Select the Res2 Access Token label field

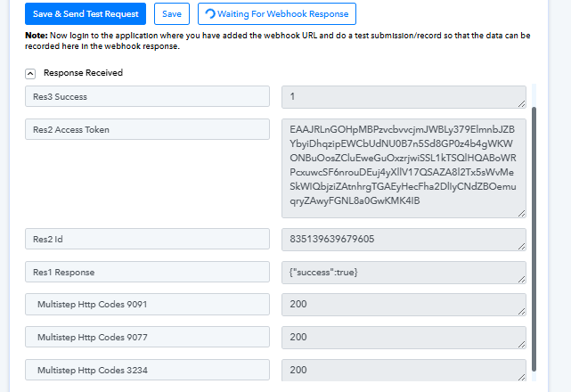147,129
